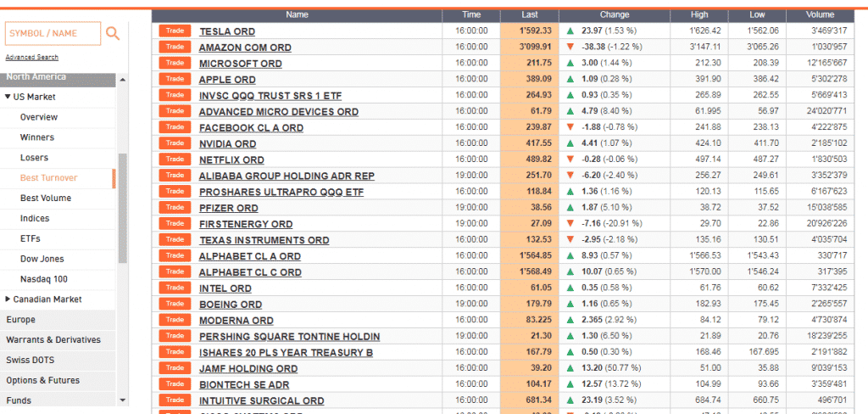This screenshot has width=868, height=414.
Task: Open the INVSC QQQ TRUST SRS 1 ETF link
Action: [270, 96]
